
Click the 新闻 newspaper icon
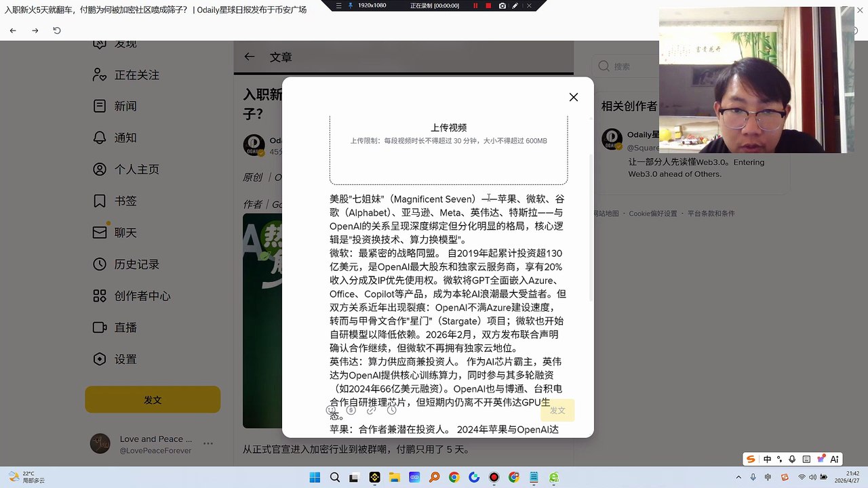(100, 106)
